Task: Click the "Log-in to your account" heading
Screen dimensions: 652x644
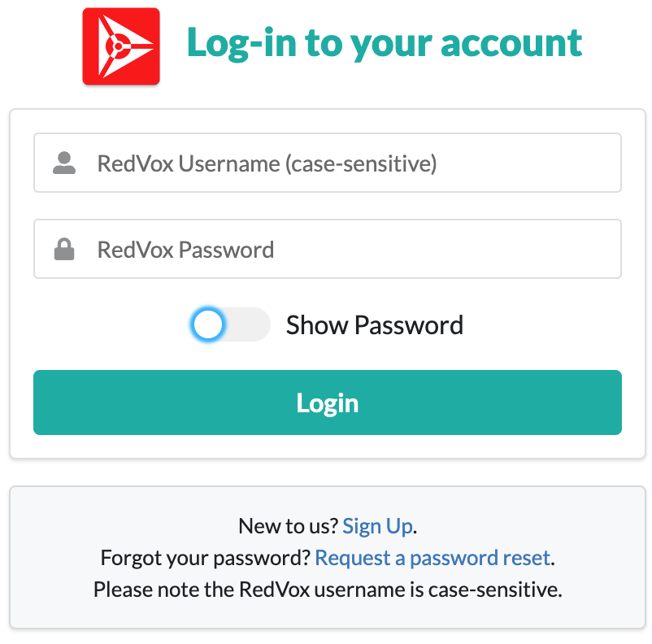Action: click(x=385, y=43)
